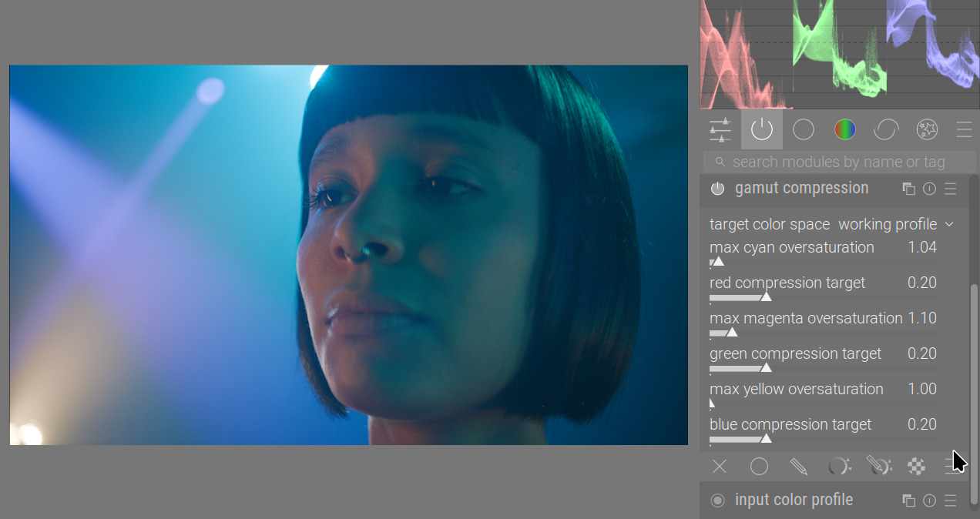Reset the gamut compression parameters
Image resolution: width=980 pixels, height=519 pixels.
929,189
